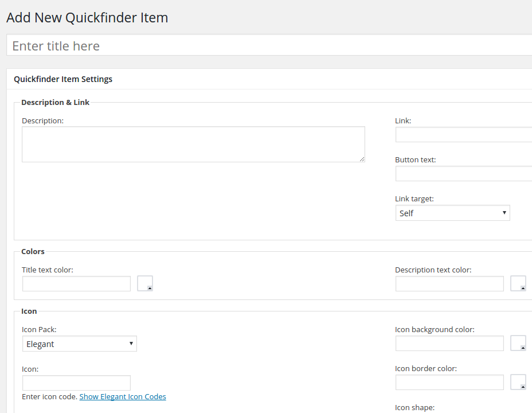Screen dimensions: 532x413
Task: Open the Show Elegant Icon Codes link
Action: 123,397
